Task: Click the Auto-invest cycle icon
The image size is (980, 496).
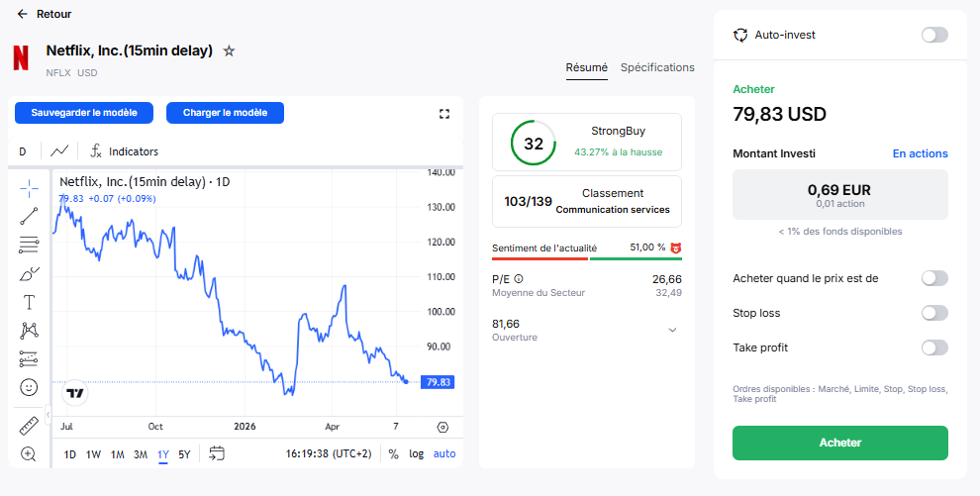Action: 740,35
